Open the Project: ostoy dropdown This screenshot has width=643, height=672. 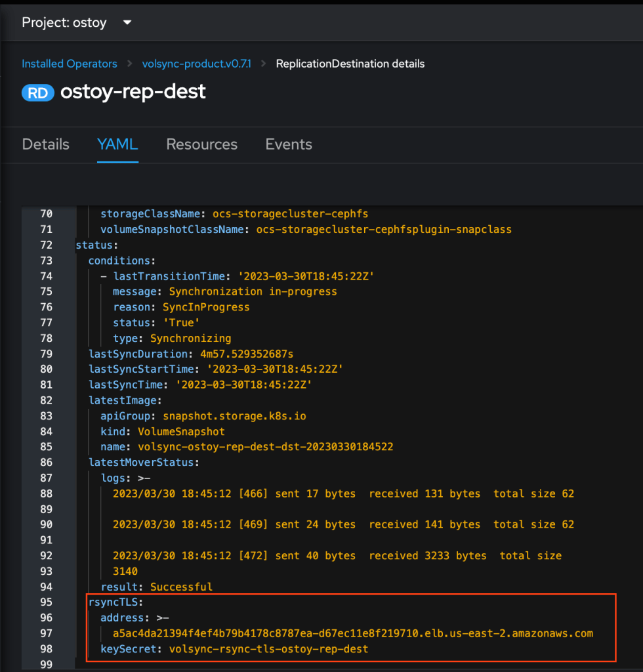click(x=77, y=22)
